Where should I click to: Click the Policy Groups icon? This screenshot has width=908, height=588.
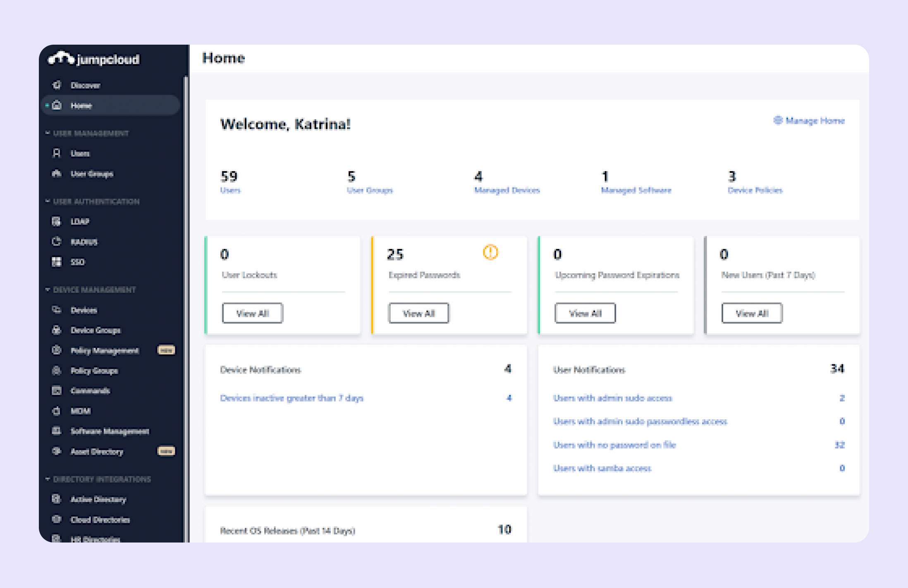pos(57,370)
